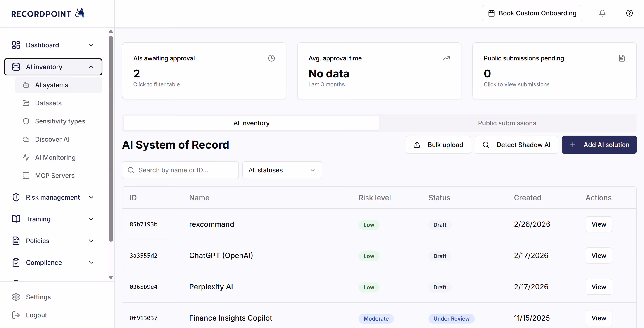The width and height of the screenshot is (644, 328).
Task: Click the Datasets folder icon
Action: click(26, 103)
